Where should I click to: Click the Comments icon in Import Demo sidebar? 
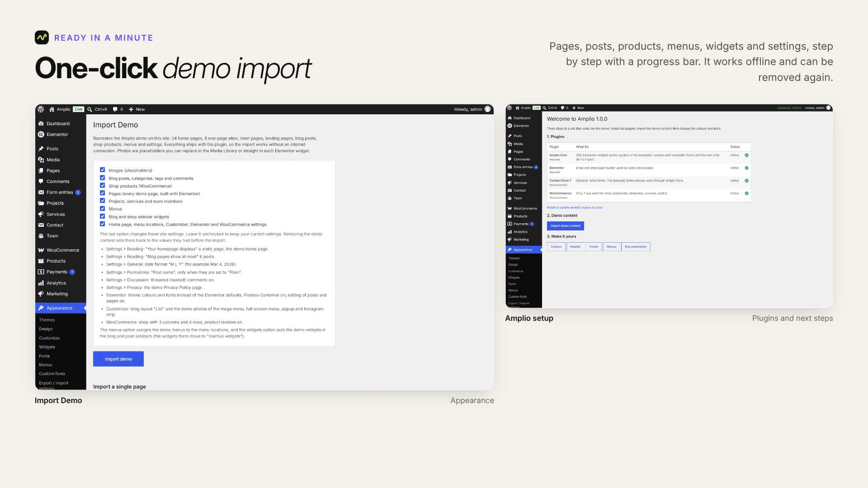tap(41, 181)
